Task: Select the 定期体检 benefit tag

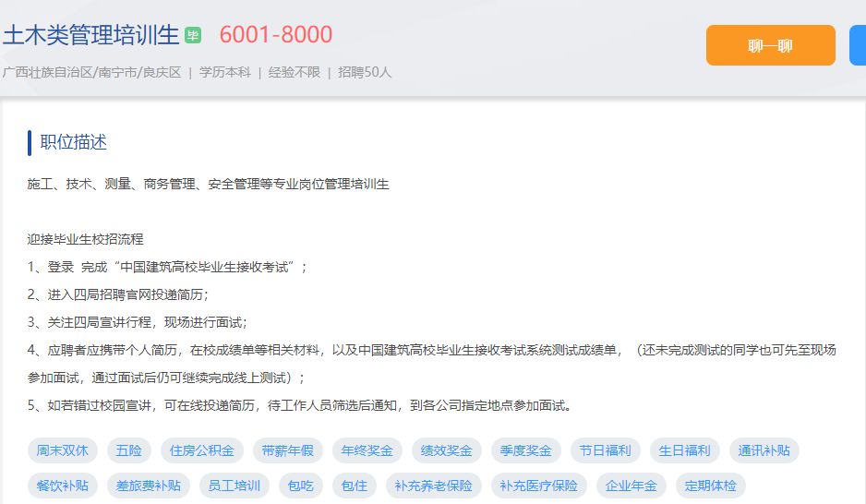Action: (710, 486)
